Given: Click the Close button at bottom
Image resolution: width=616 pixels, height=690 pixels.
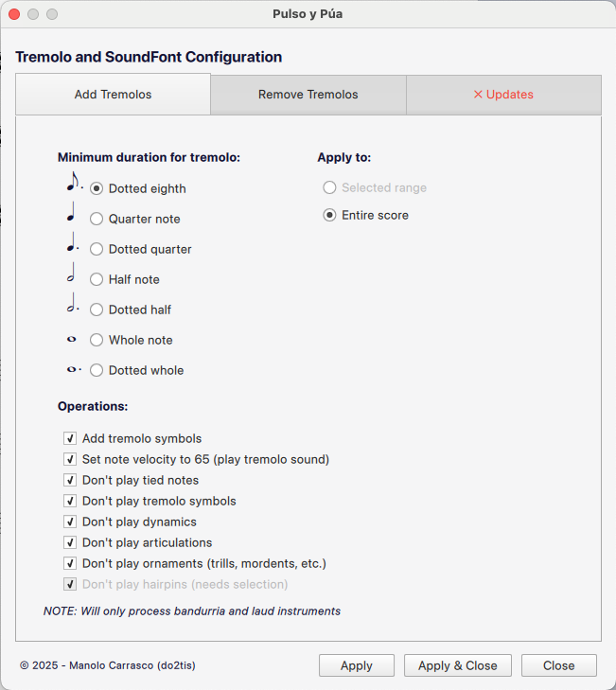Looking at the screenshot, I should [558, 665].
